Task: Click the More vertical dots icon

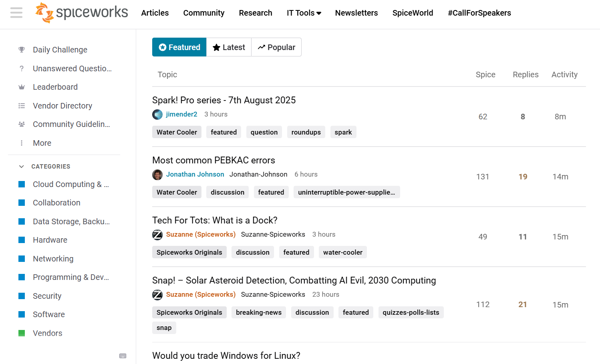Action: [22, 143]
